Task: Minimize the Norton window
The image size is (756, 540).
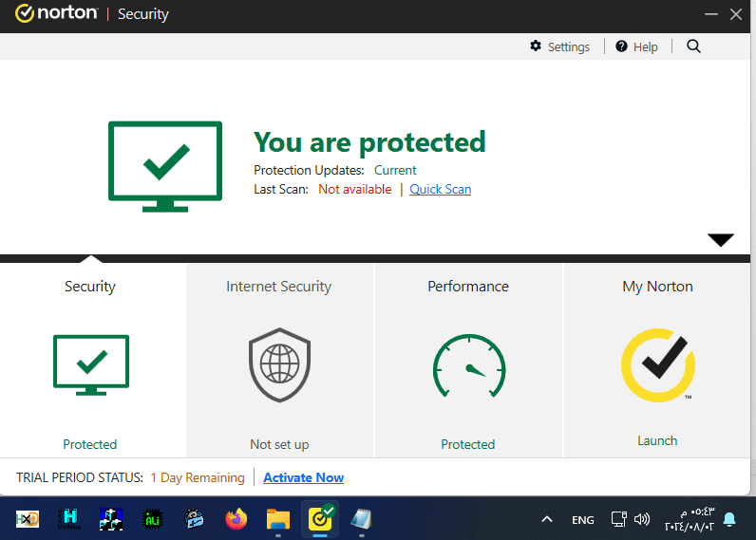Action: [711, 14]
